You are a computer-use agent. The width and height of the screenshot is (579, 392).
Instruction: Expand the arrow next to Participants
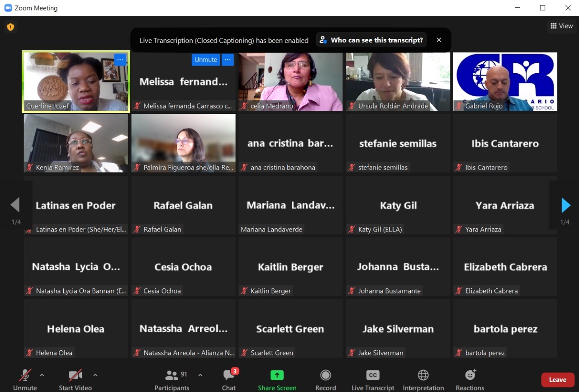[200, 375]
